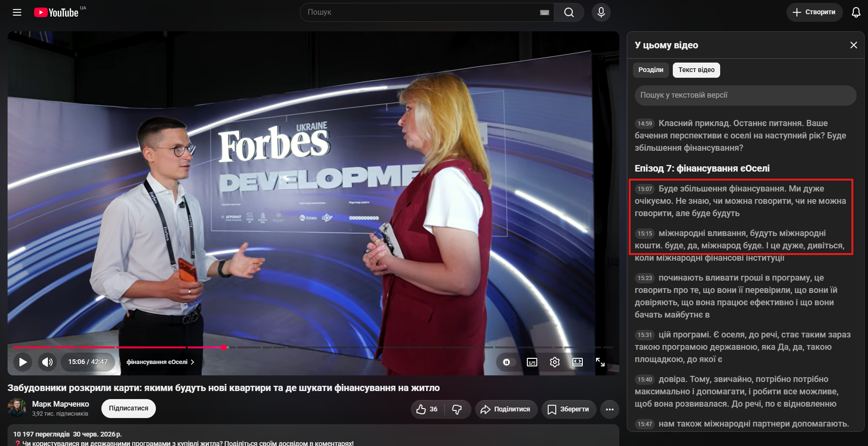Subscribe with Підписатися button
Viewport: 868px width, 446px height.
click(128, 409)
